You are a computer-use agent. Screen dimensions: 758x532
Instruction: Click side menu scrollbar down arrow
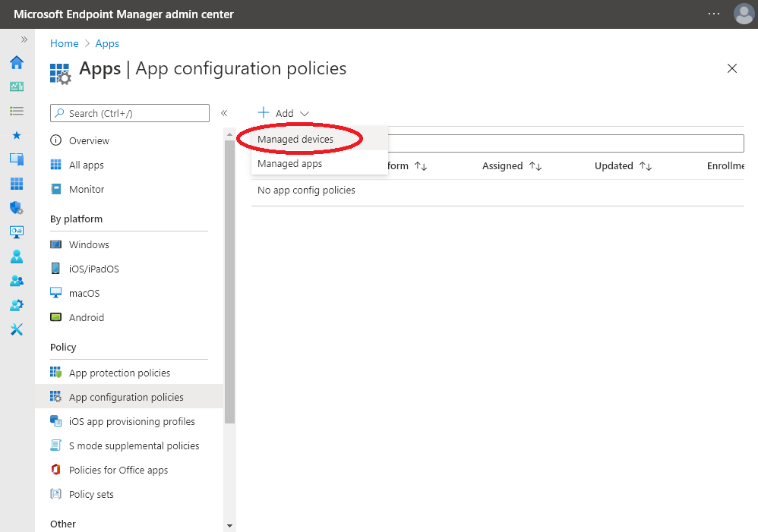tap(229, 526)
